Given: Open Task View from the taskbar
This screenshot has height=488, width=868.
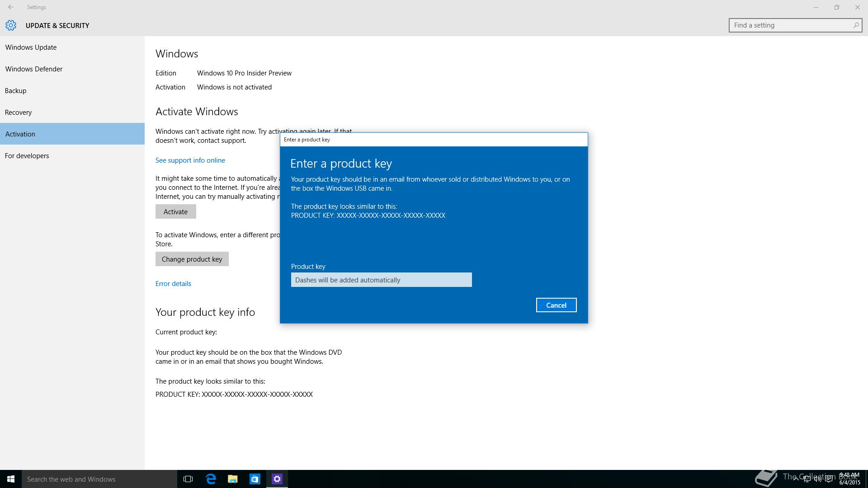Looking at the screenshot, I should pyautogui.click(x=188, y=479).
